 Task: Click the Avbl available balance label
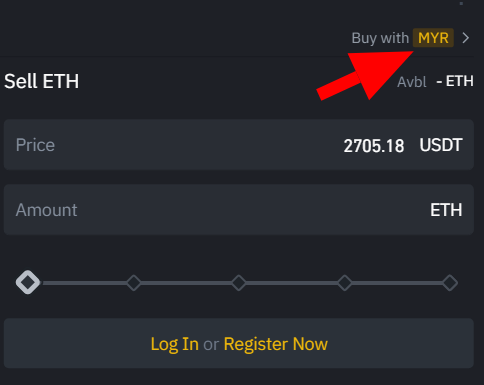[x=412, y=82]
